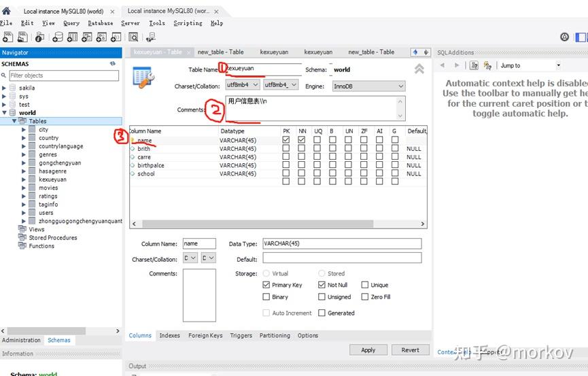This screenshot has height=376, width=588.
Task: Search table data toolbar icon
Action: click(x=133, y=37)
